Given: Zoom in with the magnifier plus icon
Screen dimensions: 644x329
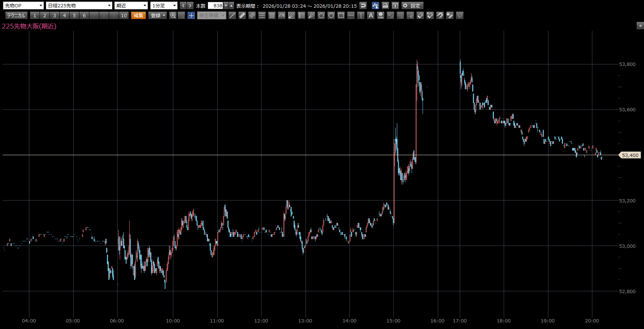Looking at the screenshot, I should pos(173,15).
